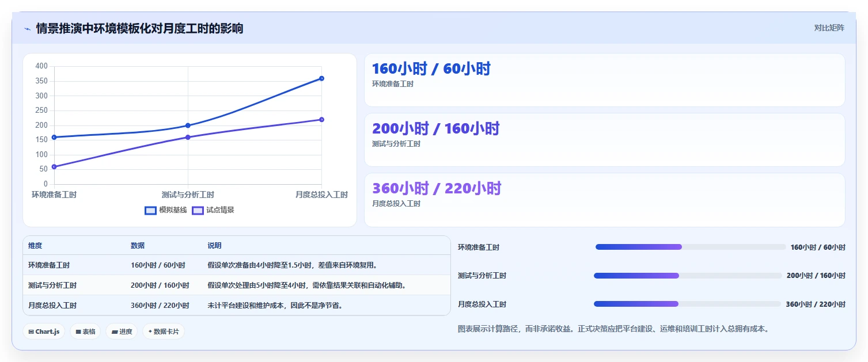Image resolution: width=868 pixels, height=362 pixels.
Task: Click the Chart.js tag chip
Action: click(x=44, y=331)
